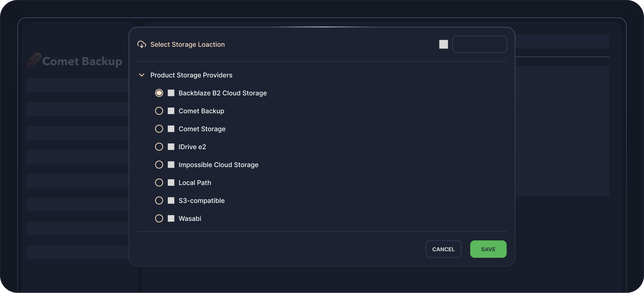644x293 pixels.
Task: Click the Comet Backup provider icon
Action: 171,111
